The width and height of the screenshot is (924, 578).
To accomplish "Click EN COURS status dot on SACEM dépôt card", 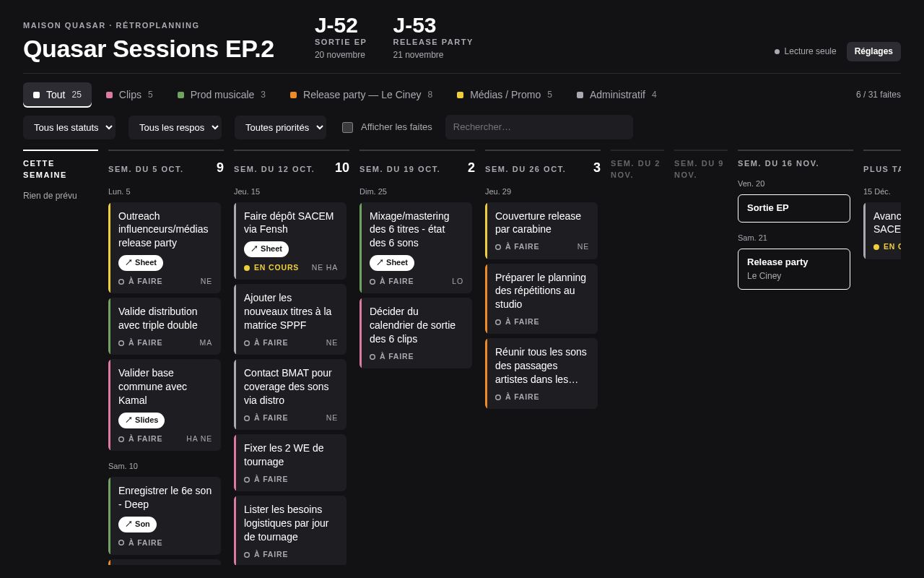I will tap(247, 268).
